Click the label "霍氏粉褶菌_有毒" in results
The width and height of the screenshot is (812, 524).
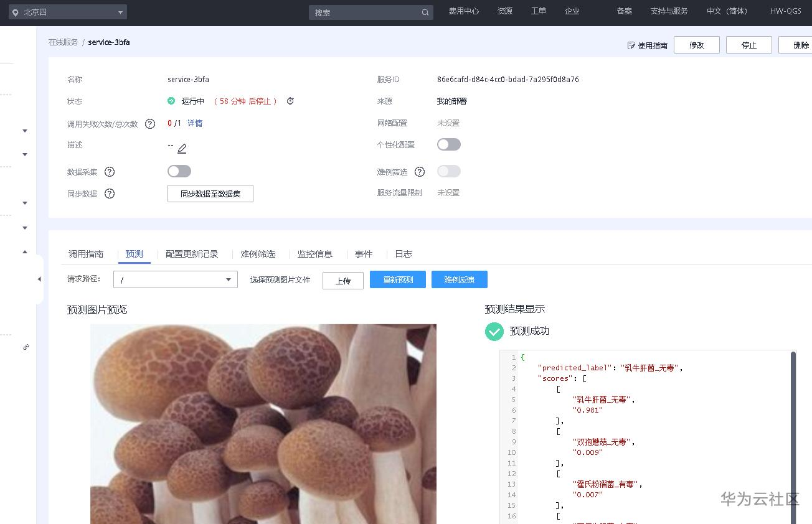[x=606, y=484]
